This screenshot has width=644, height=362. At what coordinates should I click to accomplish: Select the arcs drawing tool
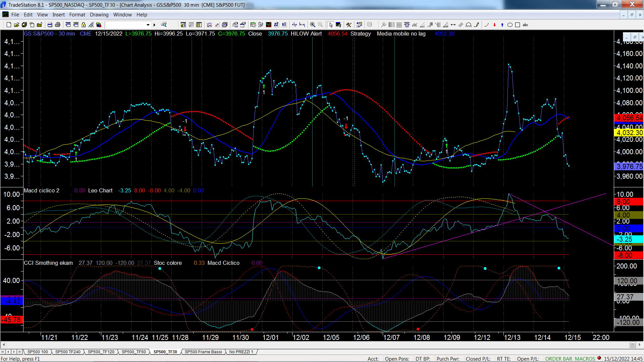click(x=469, y=25)
